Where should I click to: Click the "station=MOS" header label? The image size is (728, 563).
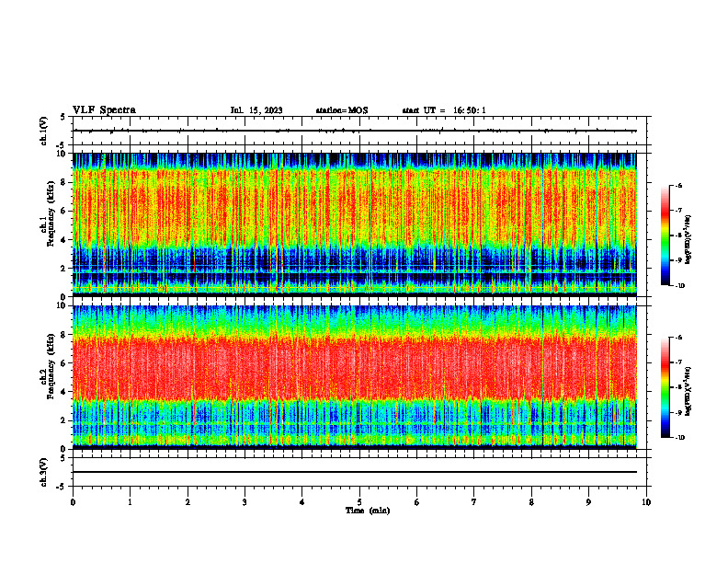pyautogui.click(x=342, y=110)
